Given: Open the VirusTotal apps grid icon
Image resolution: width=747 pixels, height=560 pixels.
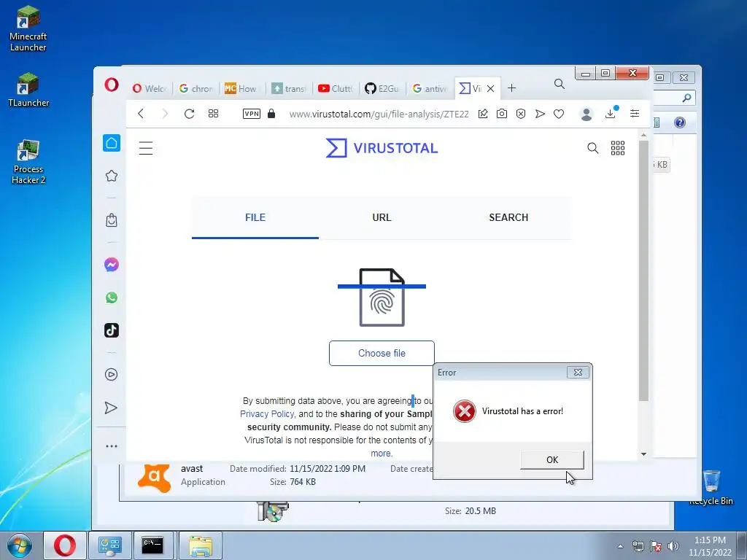Looking at the screenshot, I should coord(618,148).
